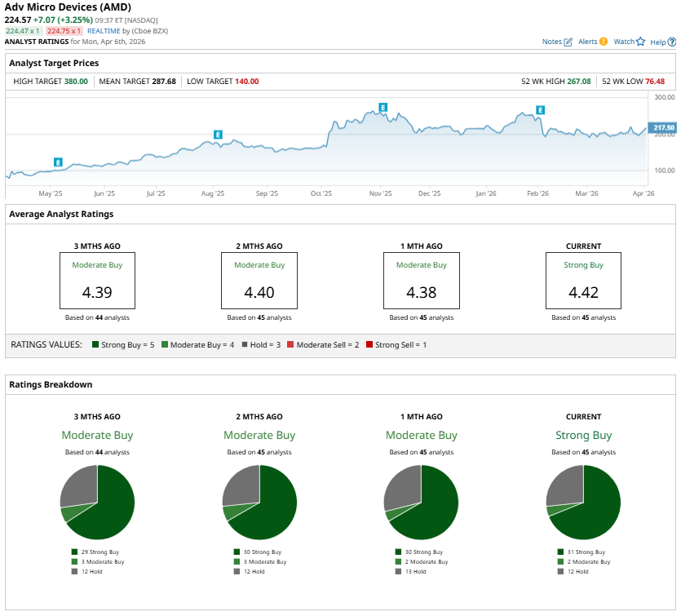Click the Current Strong Buy 4.42 rating box
The height and width of the screenshot is (616, 681).
coord(583,281)
